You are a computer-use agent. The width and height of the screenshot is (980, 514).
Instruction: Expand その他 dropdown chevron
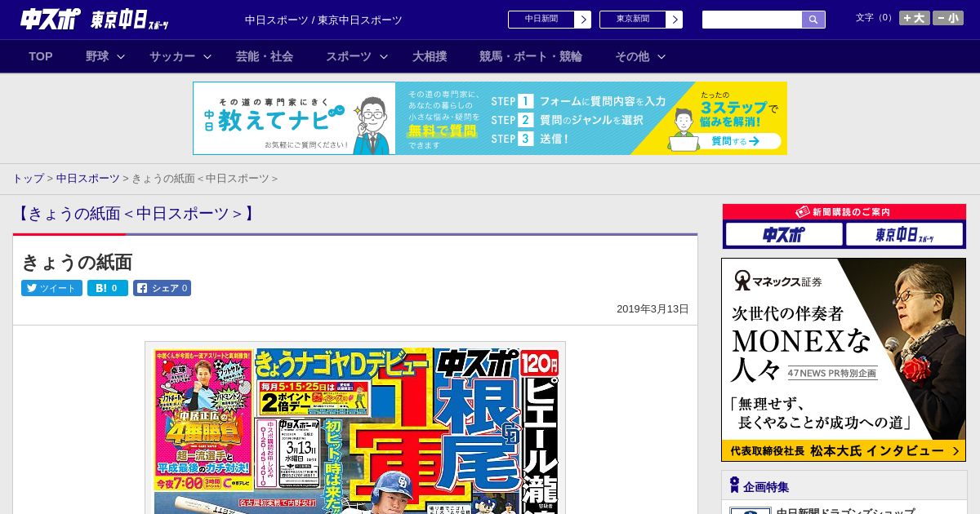[661, 56]
